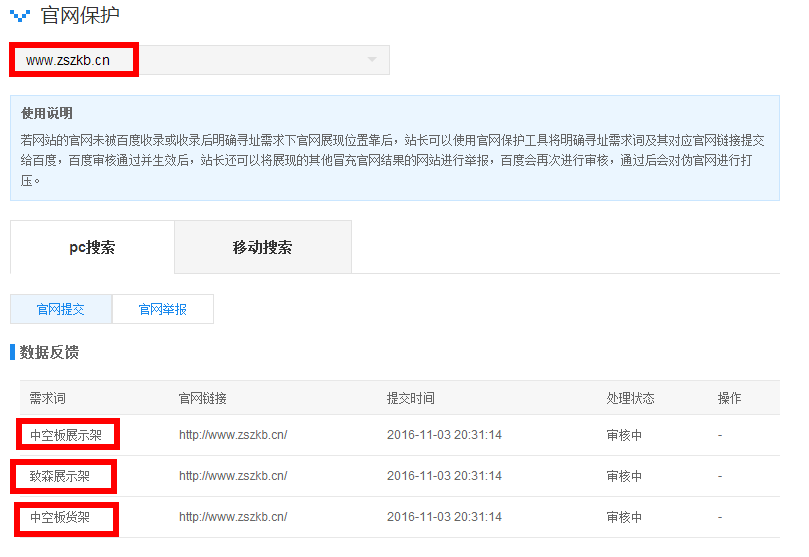809x557 pixels.
Task: Click the 官网链接 column header
Action: tap(203, 398)
